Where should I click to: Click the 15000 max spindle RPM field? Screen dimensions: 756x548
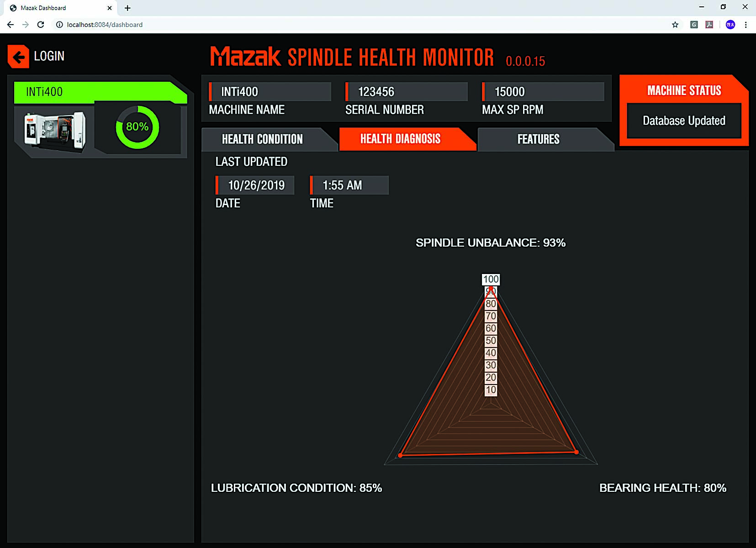(x=543, y=92)
